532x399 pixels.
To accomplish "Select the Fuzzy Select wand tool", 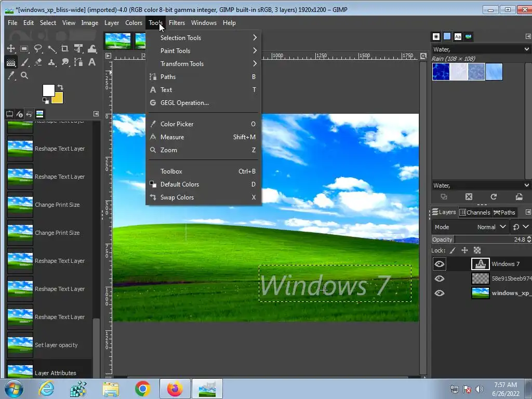I will (x=51, y=48).
